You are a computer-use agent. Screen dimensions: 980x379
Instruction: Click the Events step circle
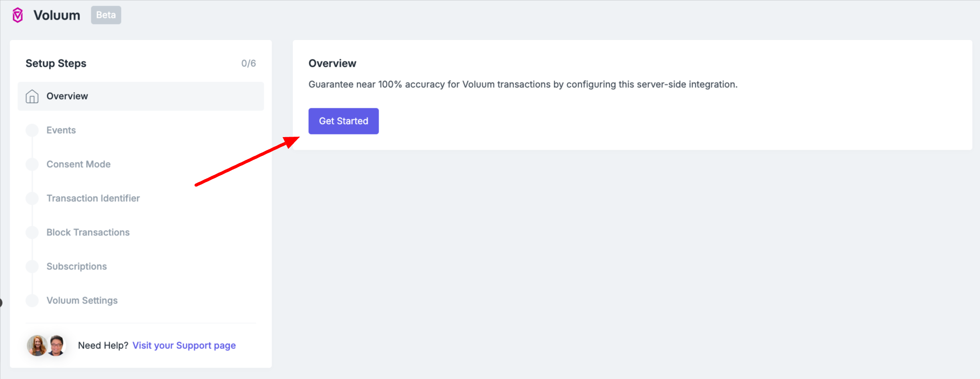[32, 130]
